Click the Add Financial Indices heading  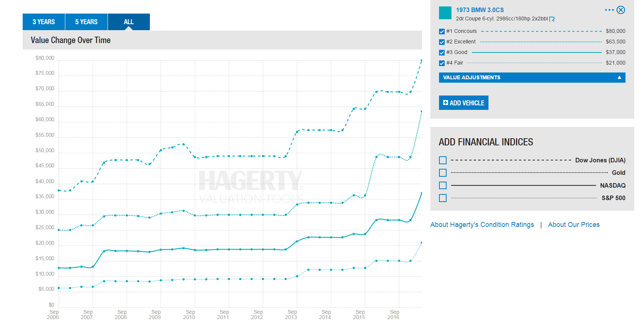click(x=486, y=142)
